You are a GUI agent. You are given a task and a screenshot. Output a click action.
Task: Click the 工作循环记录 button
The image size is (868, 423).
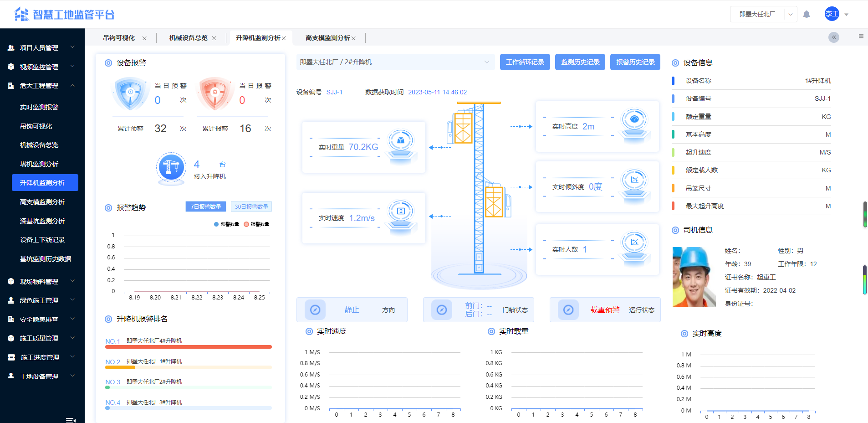pos(525,62)
